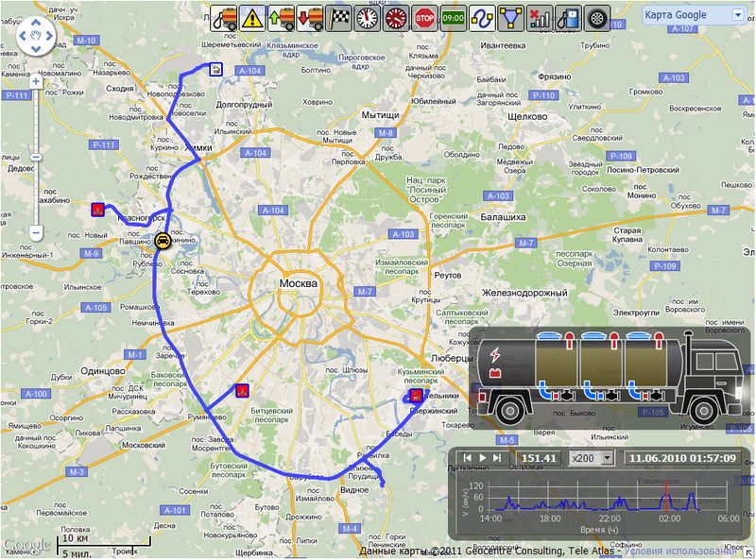Viewport: 756px width, 560px height.
Task: Click the red STOP sign icon
Action: (424, 18)
